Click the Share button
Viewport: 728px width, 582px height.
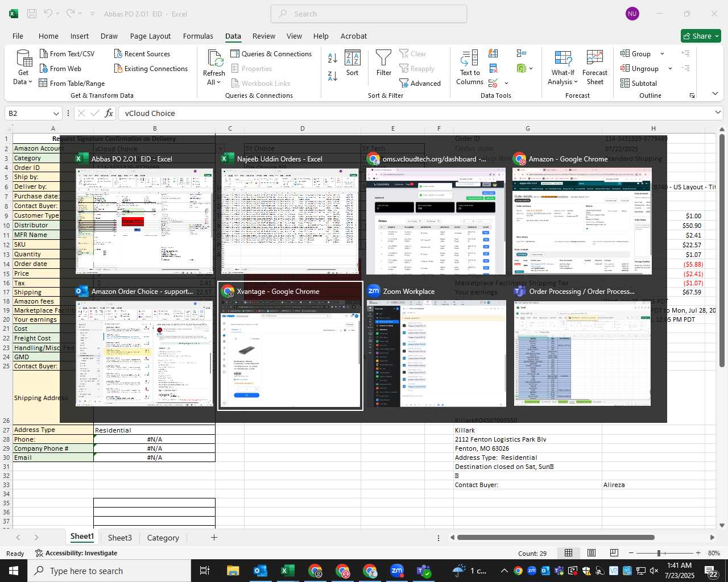pos(701,36)
